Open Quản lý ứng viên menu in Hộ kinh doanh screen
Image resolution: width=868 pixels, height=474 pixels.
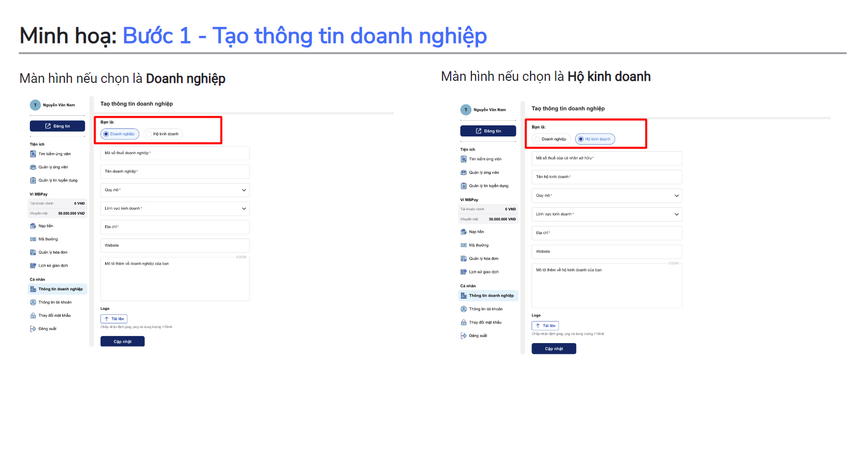tap(484, 172)
